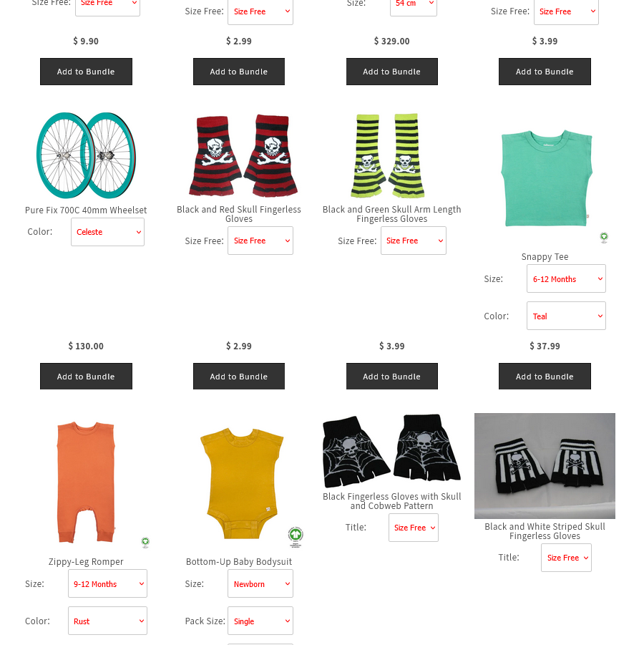Screen dimensions: 644x645
Task: Open the Black Fingerless Gloves with Skull title link
Action: point(392,501)
